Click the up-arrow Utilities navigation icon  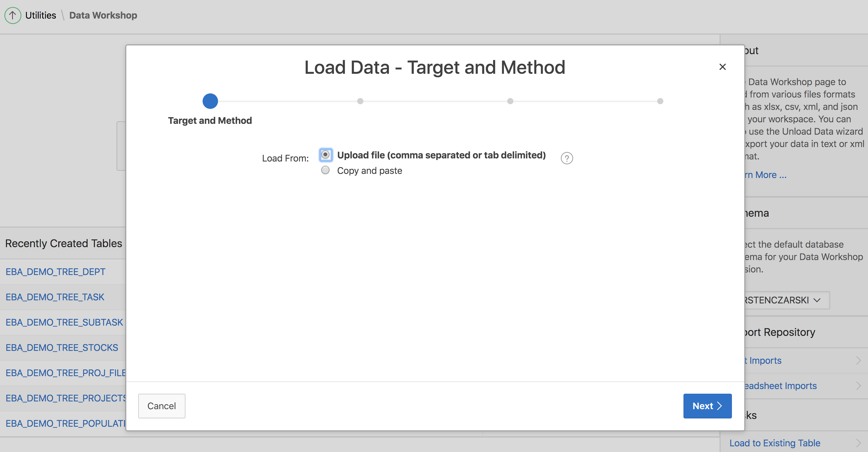pyautogui.click(x=13, y=15)
